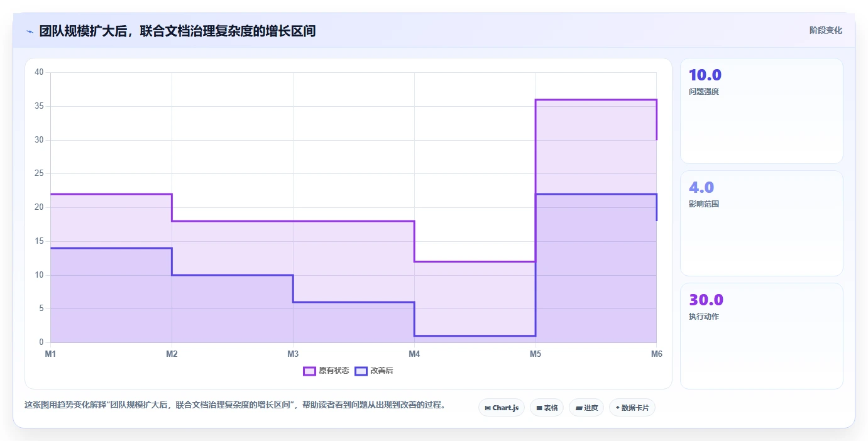Click the icon in the 表格 tag
Screen dimensions: 868x441
tap(539, 408)
